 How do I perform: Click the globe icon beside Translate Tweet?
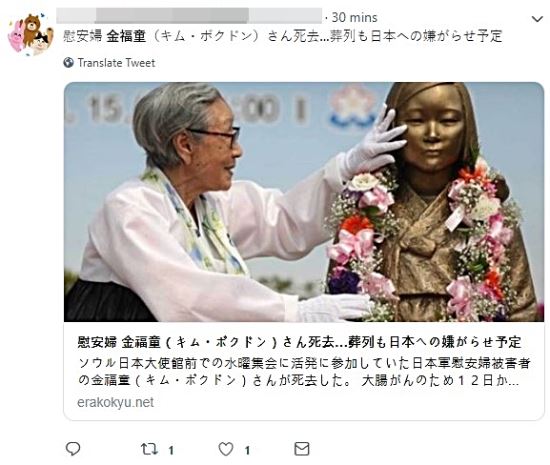click(68, 63)
